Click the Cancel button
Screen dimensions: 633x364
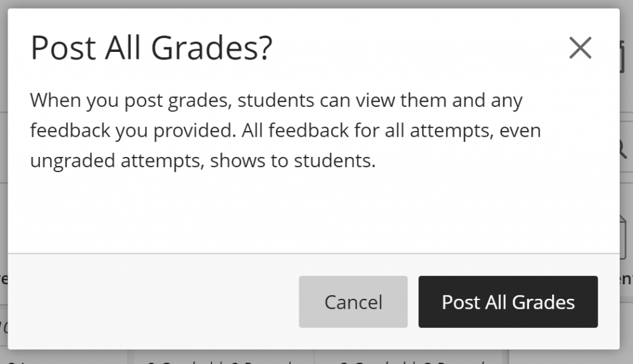click(x=353, y=302)
